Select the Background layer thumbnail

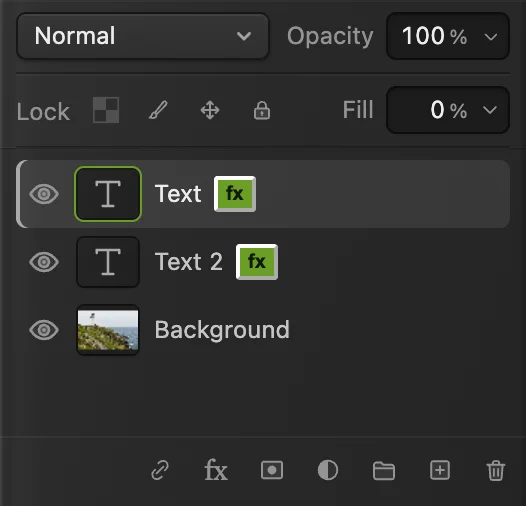point(108,330)
